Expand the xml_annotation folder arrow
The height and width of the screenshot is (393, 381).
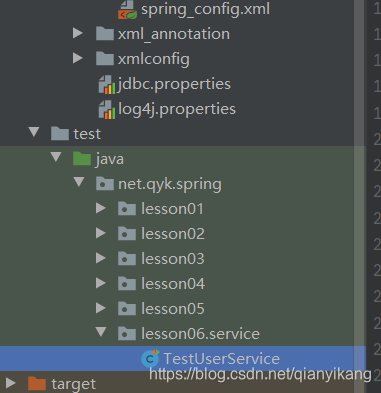tap(78, 33)
